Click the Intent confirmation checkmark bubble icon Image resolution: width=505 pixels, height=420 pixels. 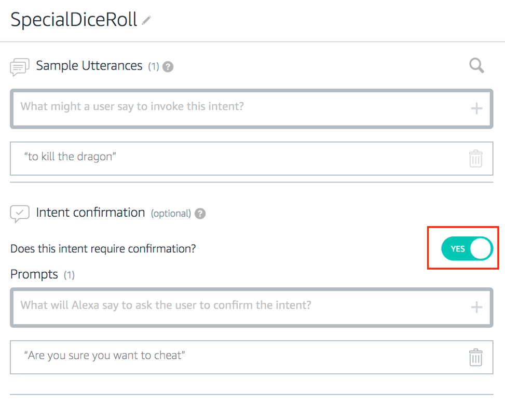click(19, 214)
